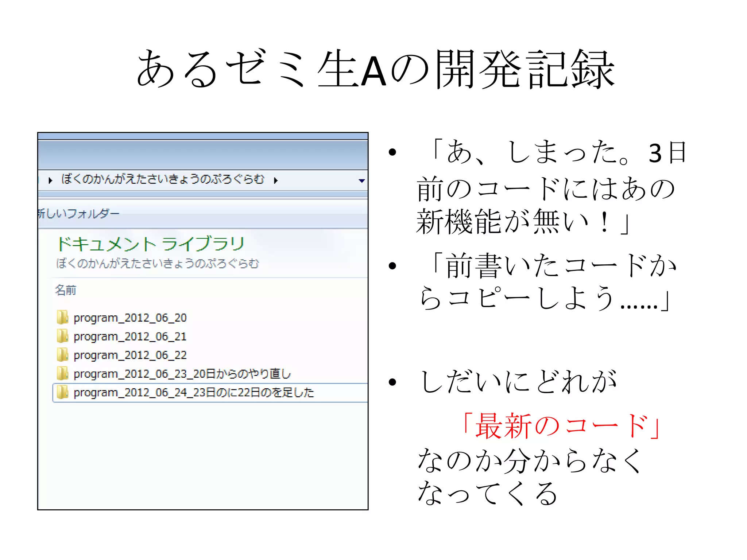Click the 新しいフォルダー button
Image resolution: width=747 pixels, height=560 pixels.
(x=78, y=214)
